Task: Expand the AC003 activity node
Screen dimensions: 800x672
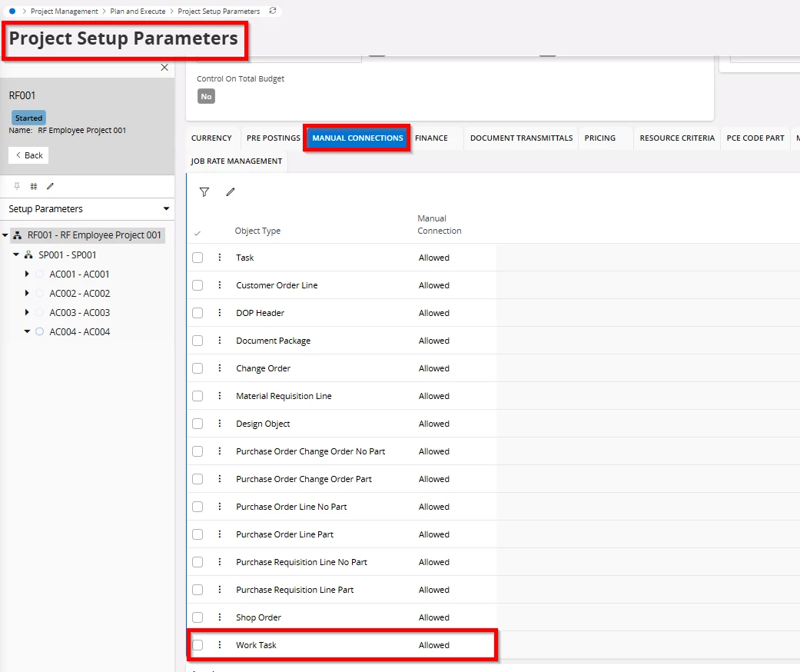Action: tap(27, 312)
